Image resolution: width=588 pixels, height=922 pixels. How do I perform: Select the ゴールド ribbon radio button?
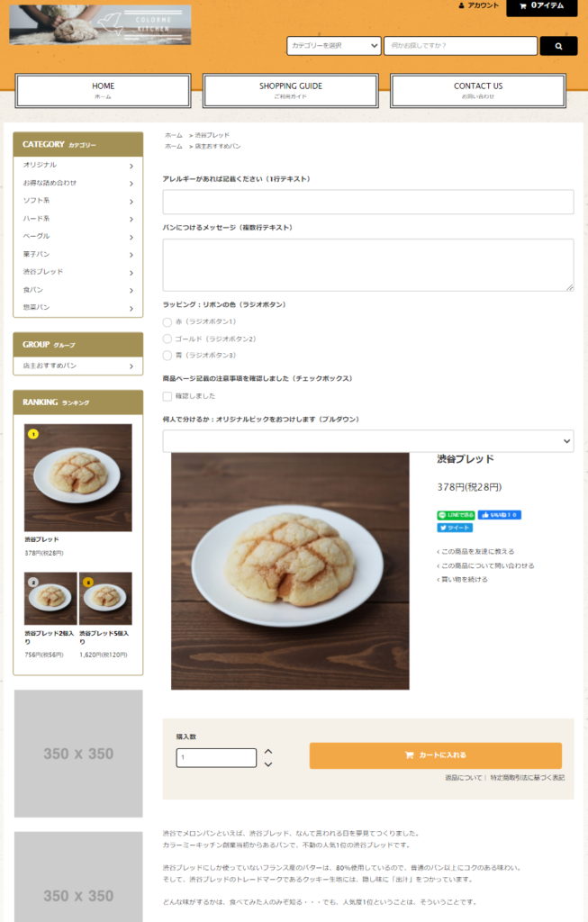point(167,339)
